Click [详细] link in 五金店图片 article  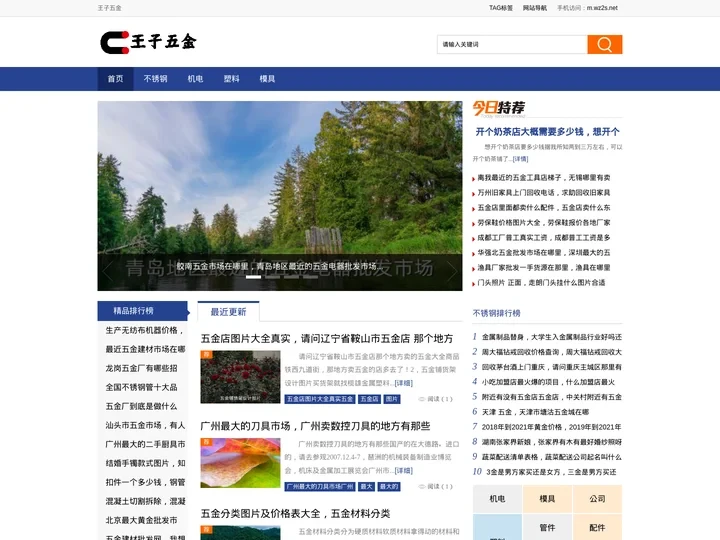point(404,383)
